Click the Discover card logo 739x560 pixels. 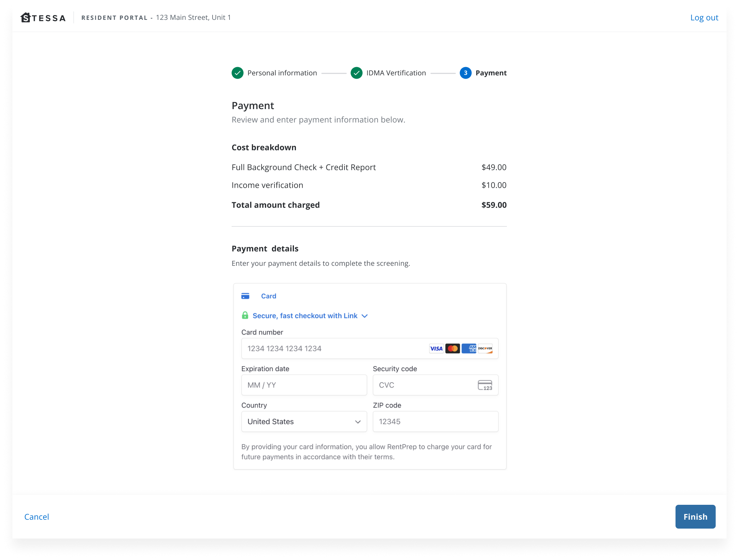click(x=485, y=349)
